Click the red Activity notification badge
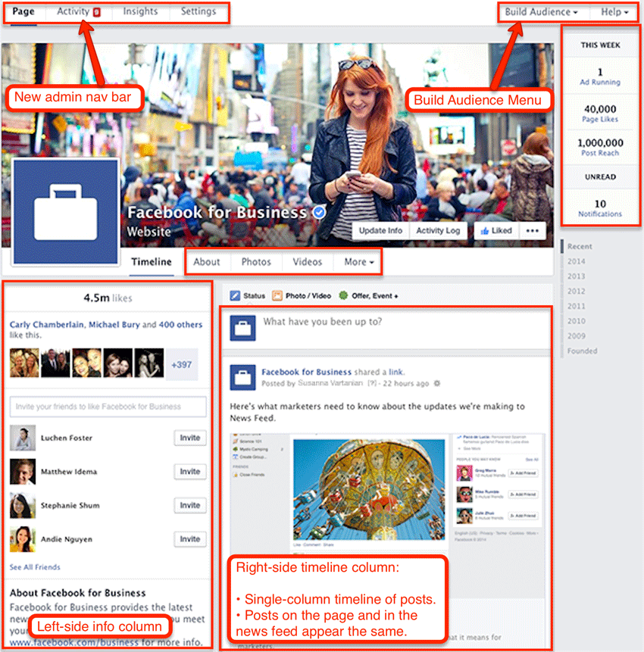The image size is (644, 652). (96, 12)
